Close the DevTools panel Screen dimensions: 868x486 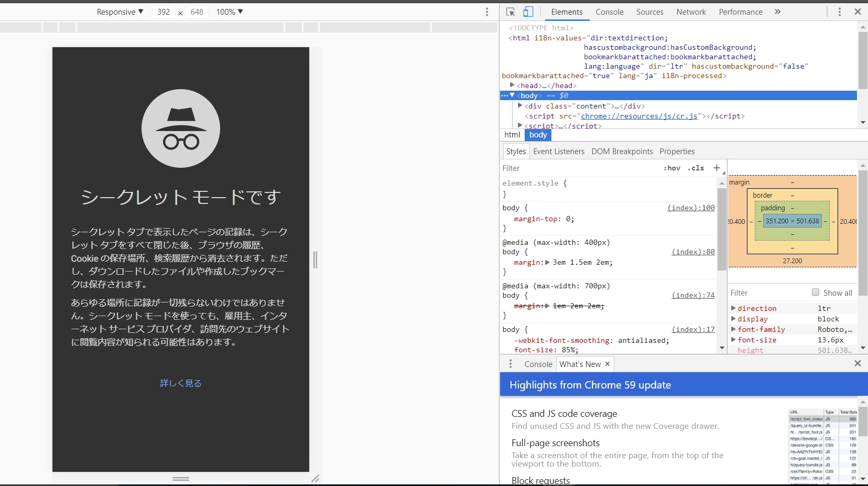click(x=858, y=12)
